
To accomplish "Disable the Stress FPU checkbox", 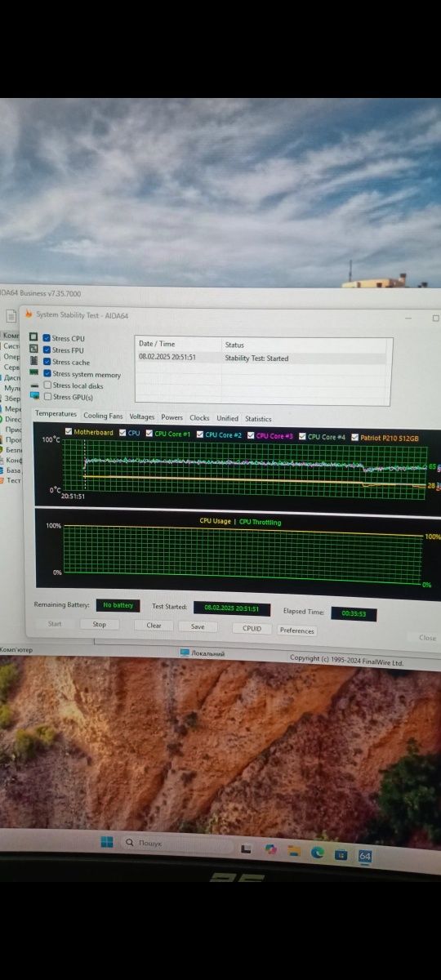I will pyautogui.click(x=47, y=350).
